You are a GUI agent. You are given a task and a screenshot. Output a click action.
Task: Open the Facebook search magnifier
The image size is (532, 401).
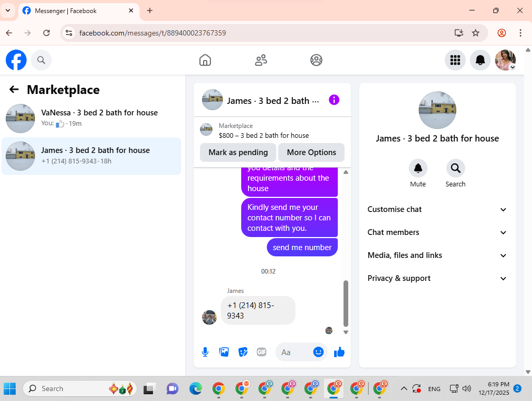[41, 60]
